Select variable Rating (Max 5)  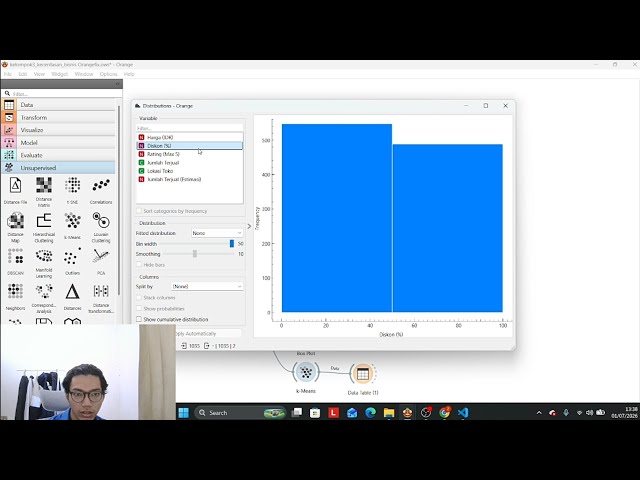pos(190,154)
